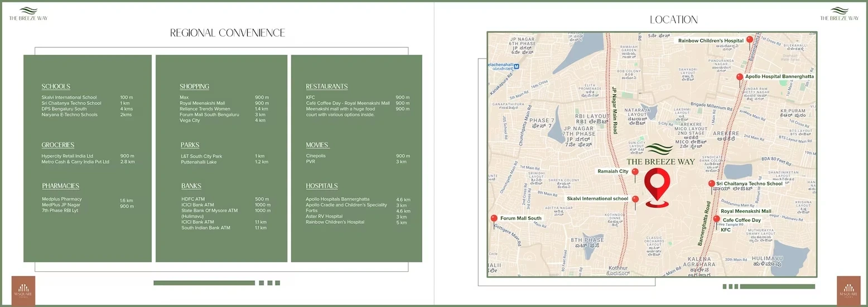The height and width of the screenshot is (307, 868).
Task: Click the Hospitals heading
Action: coord(321,186)
